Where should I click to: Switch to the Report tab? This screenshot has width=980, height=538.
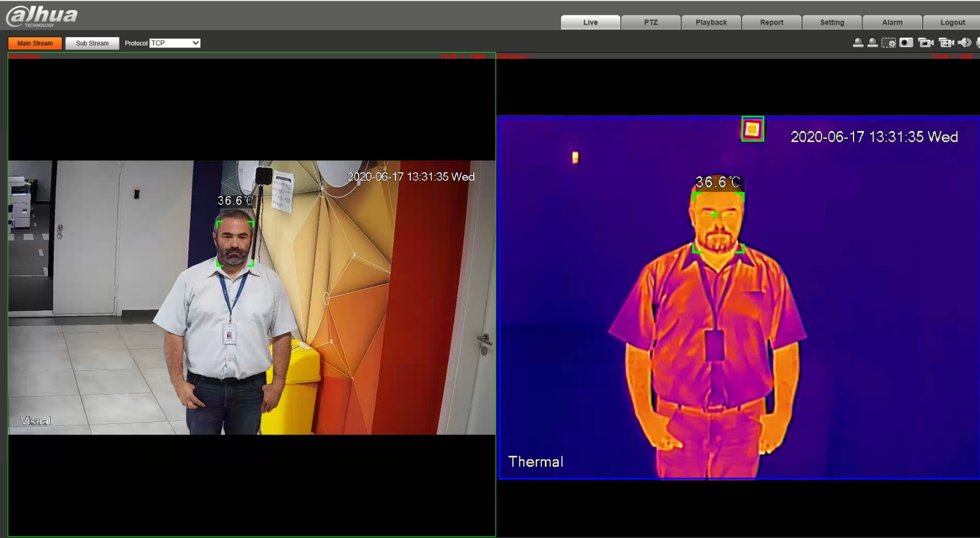coord(772,22)
